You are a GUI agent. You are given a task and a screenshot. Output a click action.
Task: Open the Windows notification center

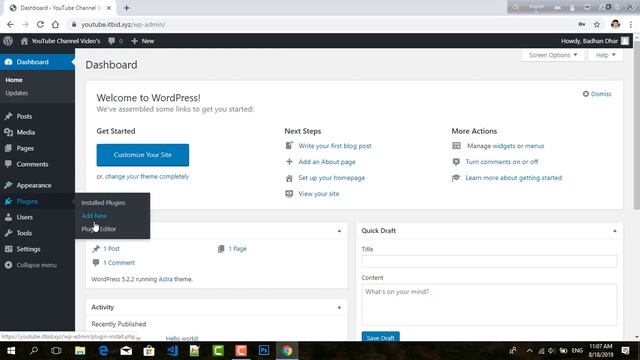pos(625,351)
